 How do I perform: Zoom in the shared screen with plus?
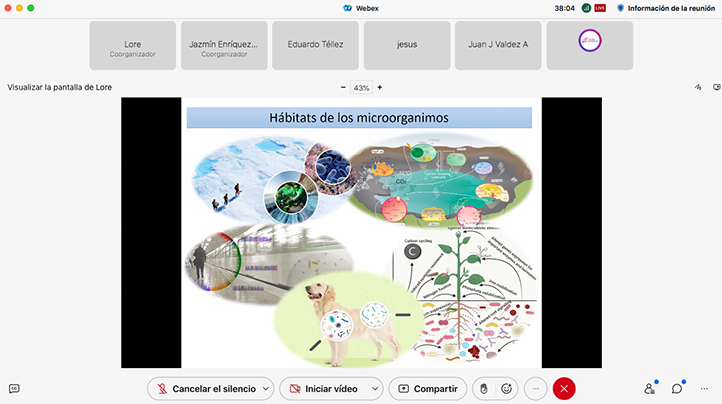[x=379, y=87]
